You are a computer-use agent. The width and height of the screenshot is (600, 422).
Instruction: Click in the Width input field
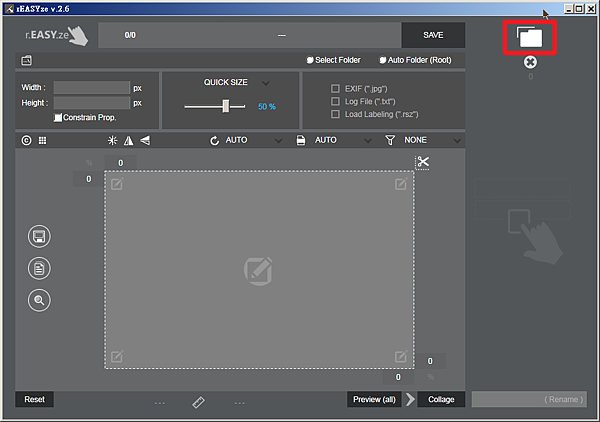click(x=92, y=88)
